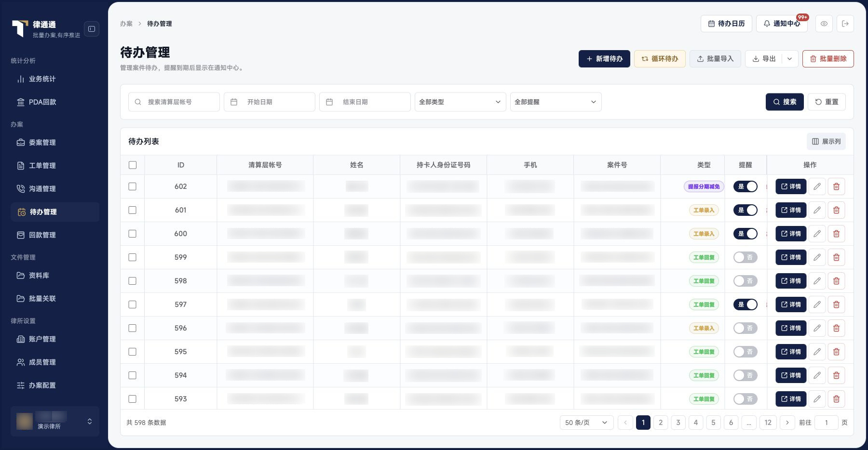This screenshot has height=450, width=868.
Task: Open 业务统计 in the sidebar
Action: (55, 79)
